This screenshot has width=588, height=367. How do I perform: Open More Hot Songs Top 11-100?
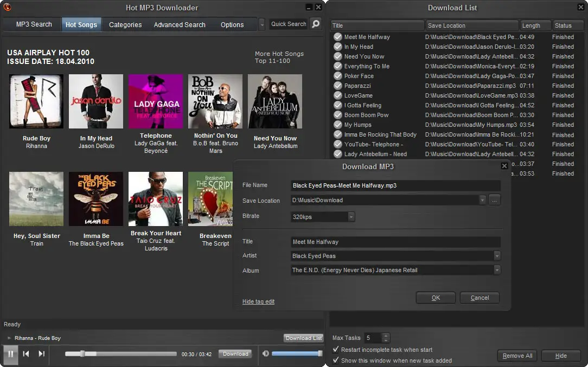tap(279, 57)
